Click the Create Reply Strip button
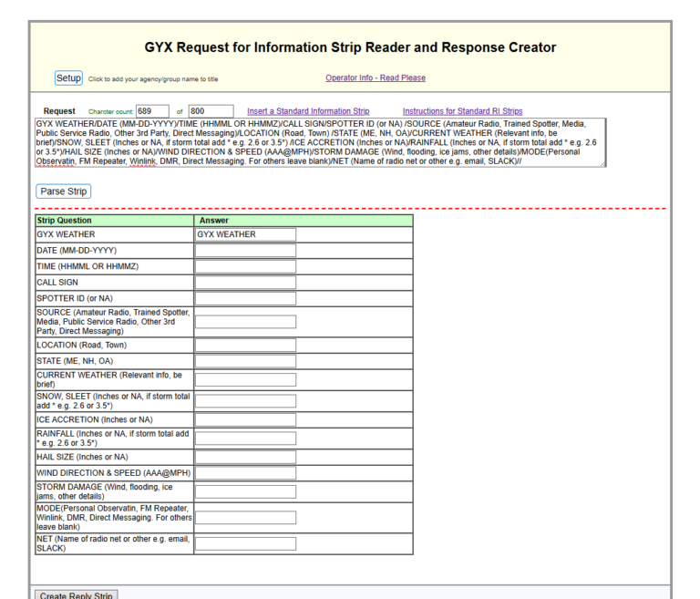Viewport: 700px width, 599px height. (x=77, y=594)
